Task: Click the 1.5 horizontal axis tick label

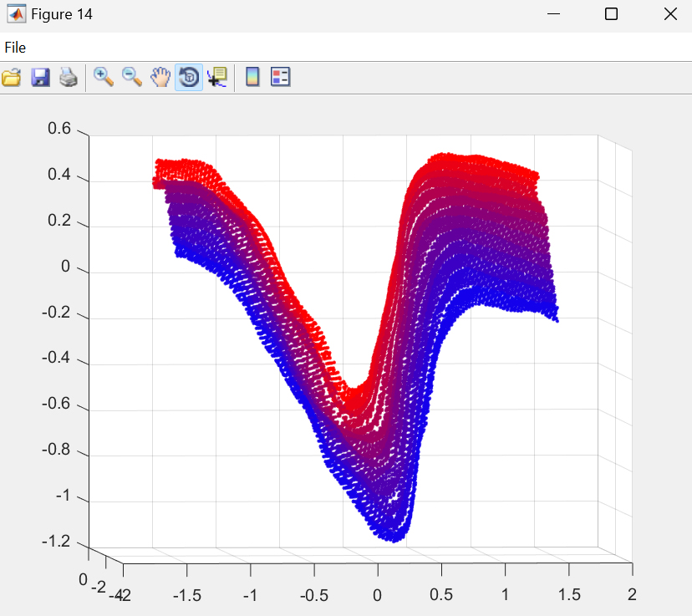Action: (x=569, y=594)
